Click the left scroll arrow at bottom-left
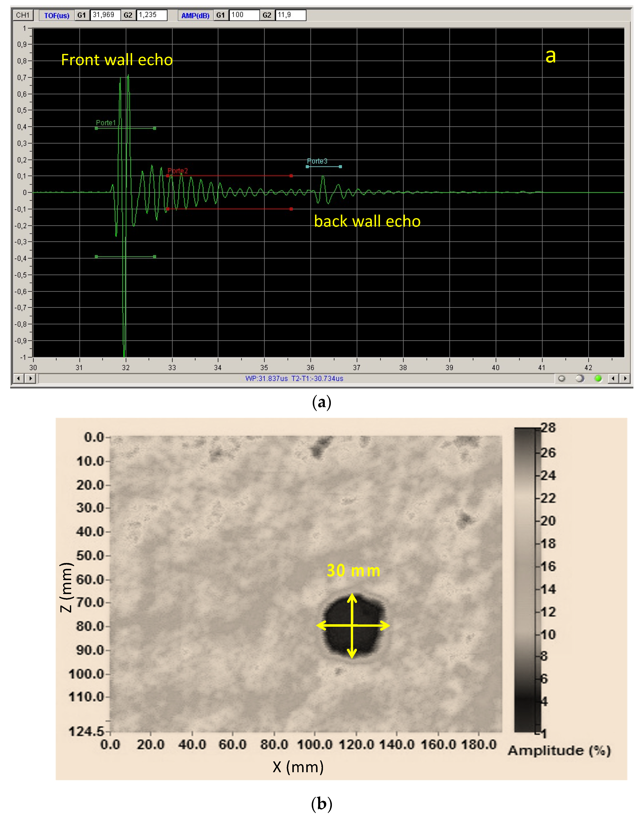 [x=18, y=378]
